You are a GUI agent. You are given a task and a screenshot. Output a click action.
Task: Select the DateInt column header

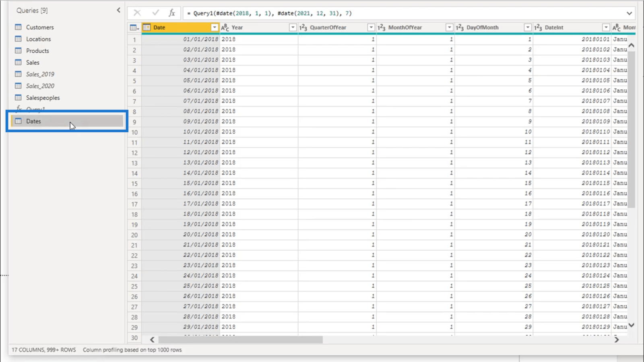[572, 27]
